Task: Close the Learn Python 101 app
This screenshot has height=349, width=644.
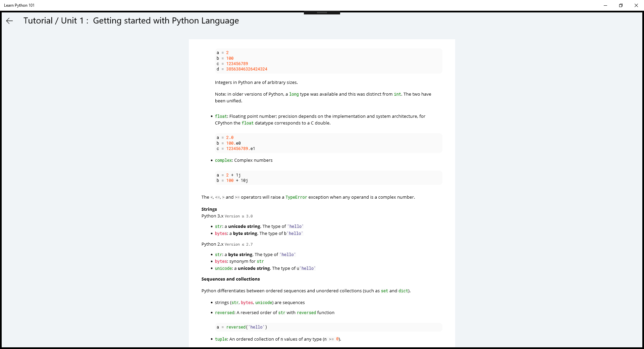Action: [636, 5]
